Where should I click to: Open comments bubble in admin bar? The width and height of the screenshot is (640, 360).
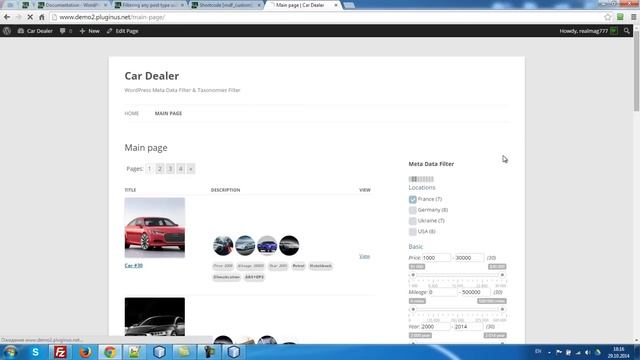(66, 31)
